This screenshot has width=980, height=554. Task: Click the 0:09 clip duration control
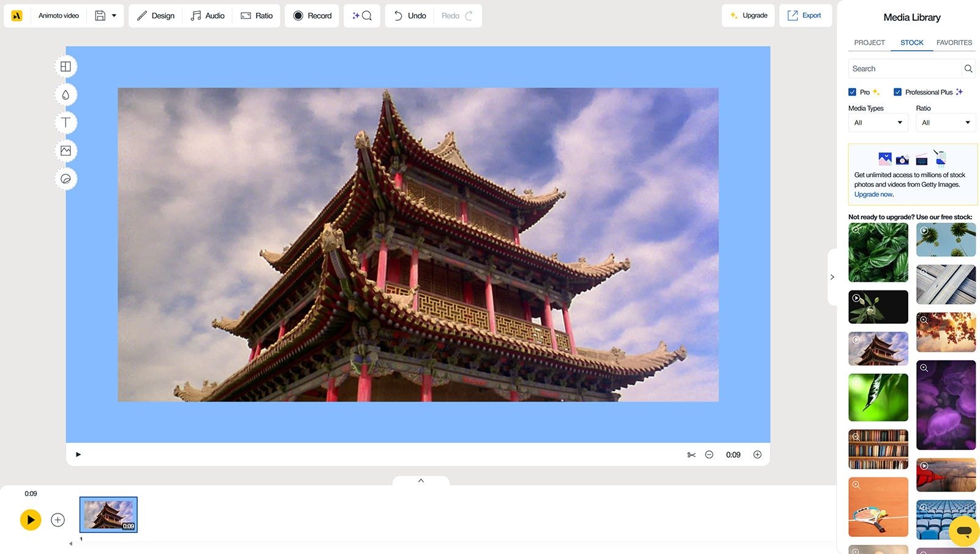(733, 454)
